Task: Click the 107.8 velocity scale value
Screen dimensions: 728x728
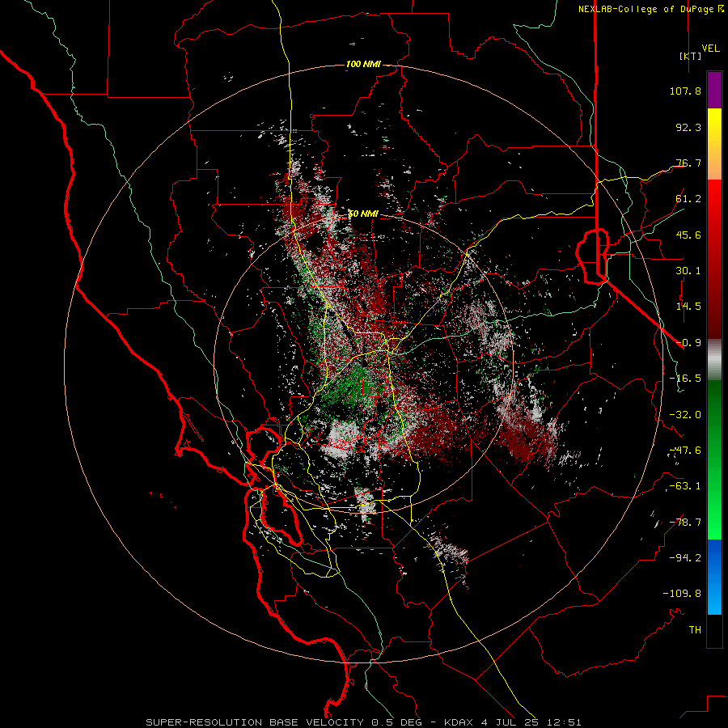Action: pyautogui.click(x=685, y=91)
